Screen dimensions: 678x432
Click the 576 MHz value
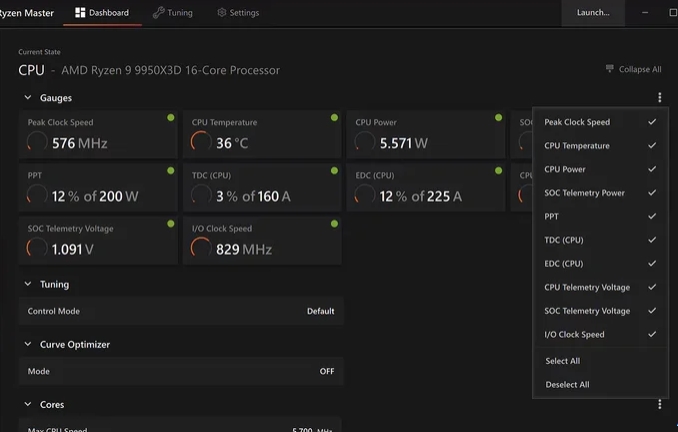pos(80,143)
